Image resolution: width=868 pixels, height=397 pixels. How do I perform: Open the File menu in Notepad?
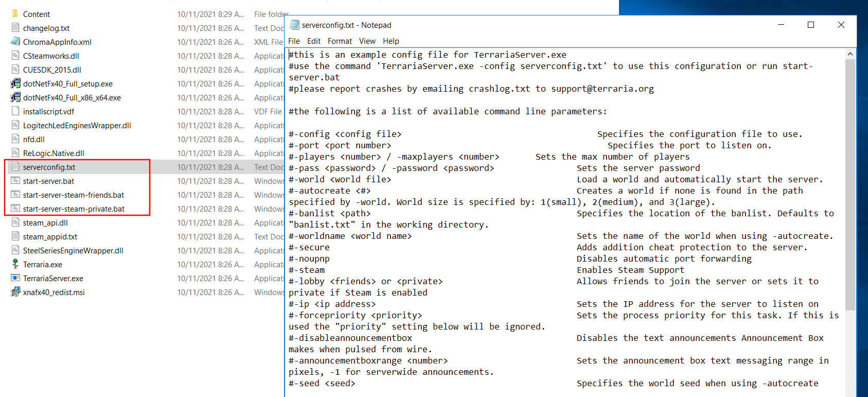coord(294,41)
